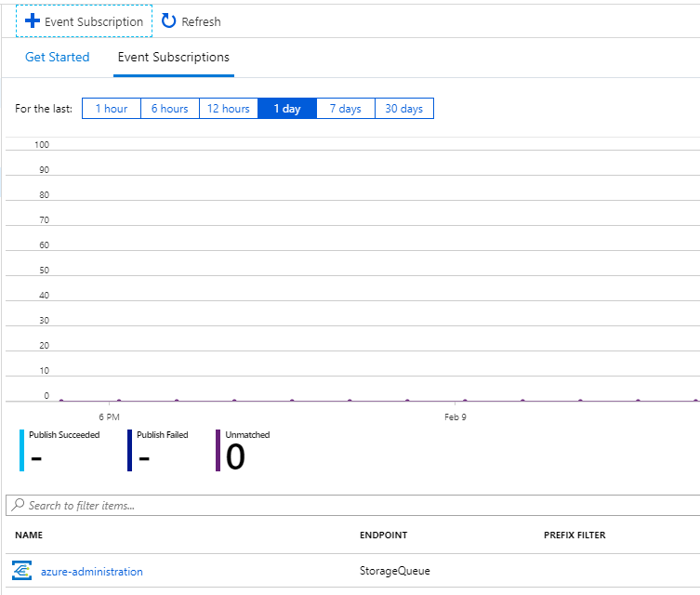Viewport: 700px width, 595px height.
Task: Focus the Search to filter items field
Action: tap(352, 505)
